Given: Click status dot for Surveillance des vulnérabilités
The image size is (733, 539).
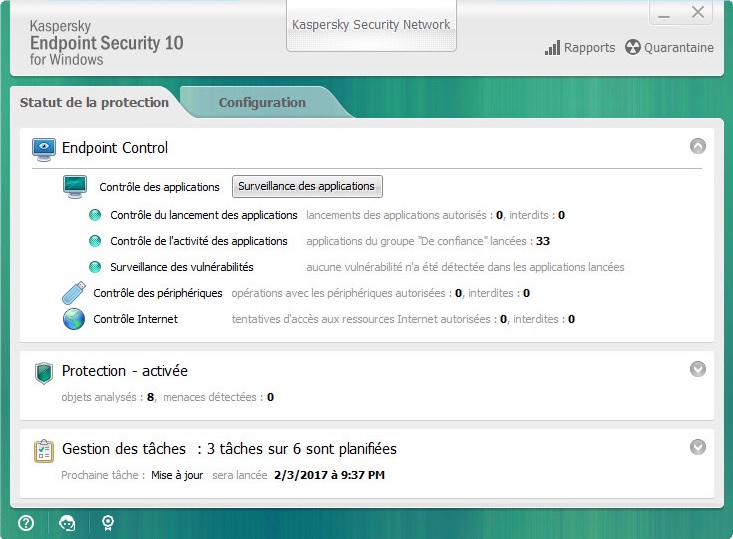Looking at the screenshot, I should 95,267.
